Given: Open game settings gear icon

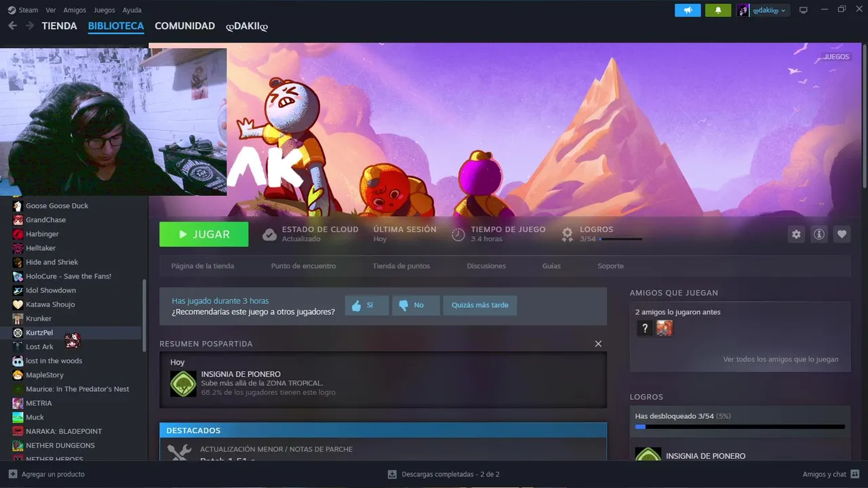Looking at the screenshot, I should point(796,235).
